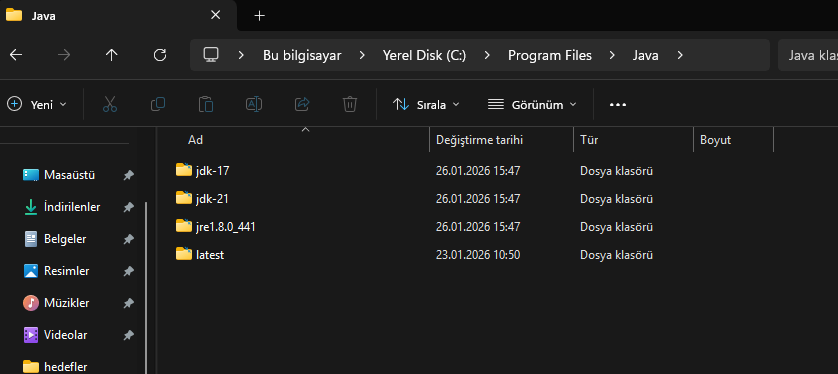The image size is (838, 374).
Task: Click the Copy icon in toolbar
Action: (x=158, y=104)
